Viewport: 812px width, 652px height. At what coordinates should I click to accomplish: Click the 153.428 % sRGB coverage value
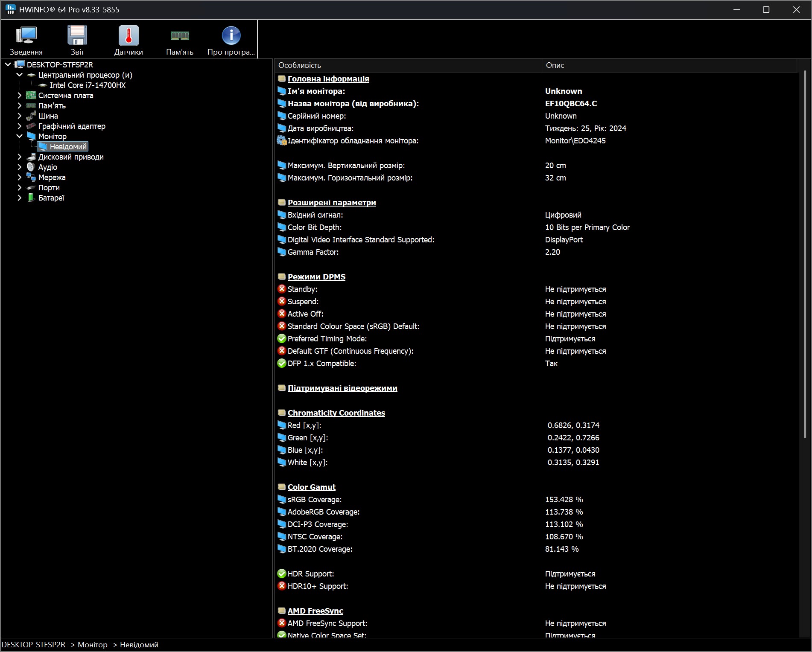click(564, 499)
